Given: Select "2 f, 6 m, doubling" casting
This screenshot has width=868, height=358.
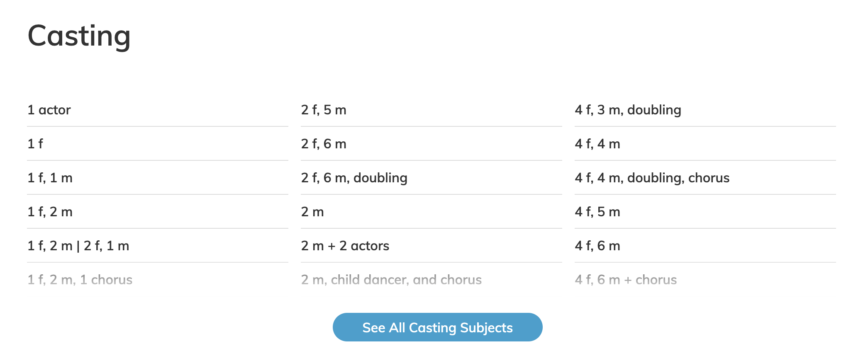Looking at the screenshot, I should pos(354,178).
